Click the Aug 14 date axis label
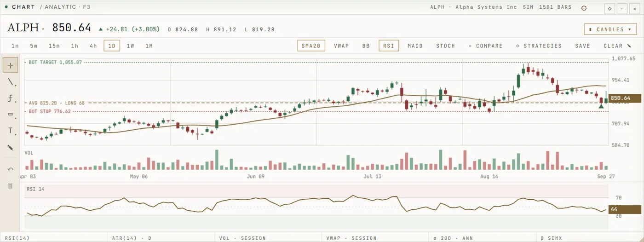644x242 pixels. 489,176
